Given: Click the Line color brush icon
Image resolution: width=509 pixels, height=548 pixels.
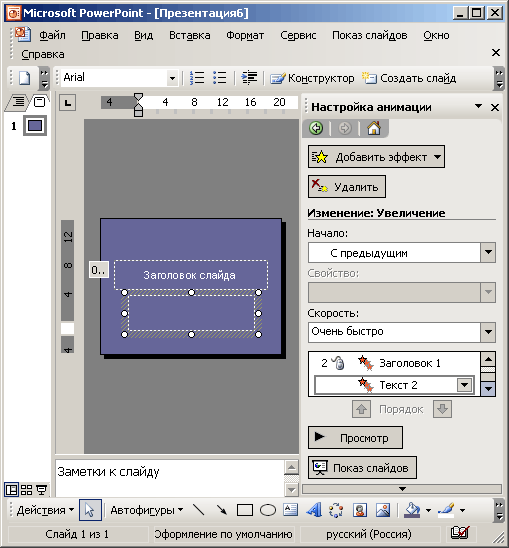Looking at the screenshot, I should coord(446,510).
